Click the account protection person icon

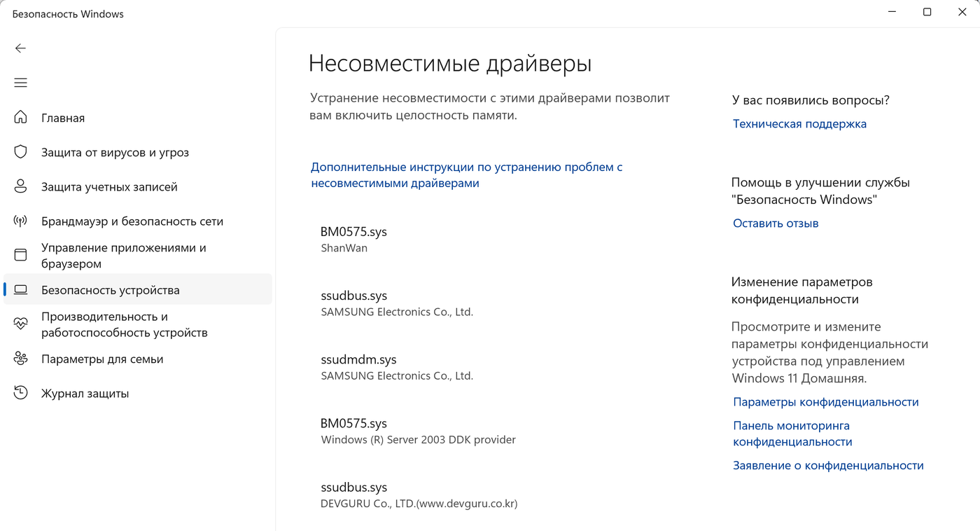point(20,186)
